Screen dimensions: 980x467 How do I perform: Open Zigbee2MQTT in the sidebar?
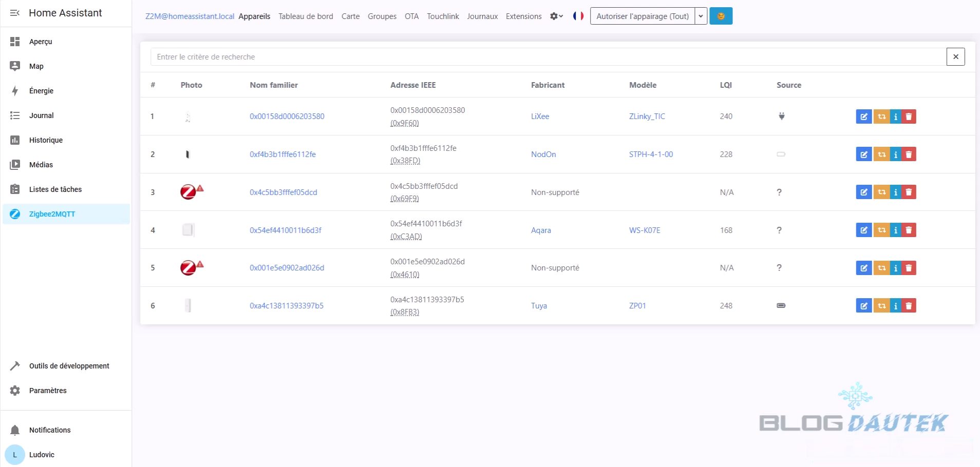coord(52,214)
